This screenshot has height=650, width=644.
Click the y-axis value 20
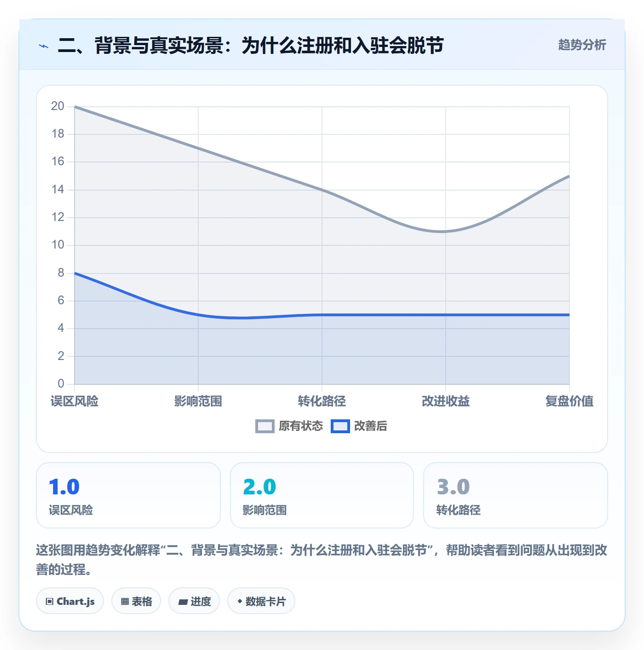57,106
